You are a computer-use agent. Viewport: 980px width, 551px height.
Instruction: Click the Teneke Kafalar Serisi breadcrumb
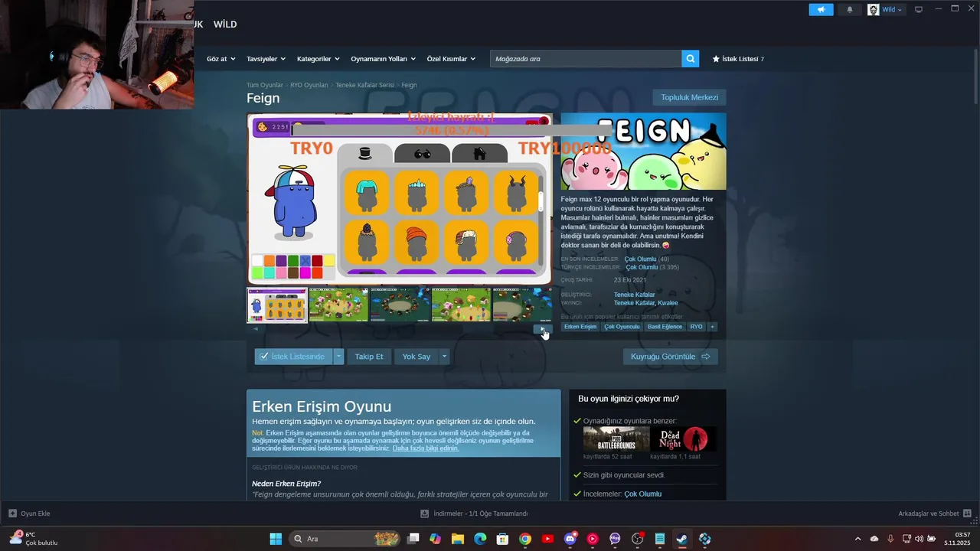click(364, 85)
